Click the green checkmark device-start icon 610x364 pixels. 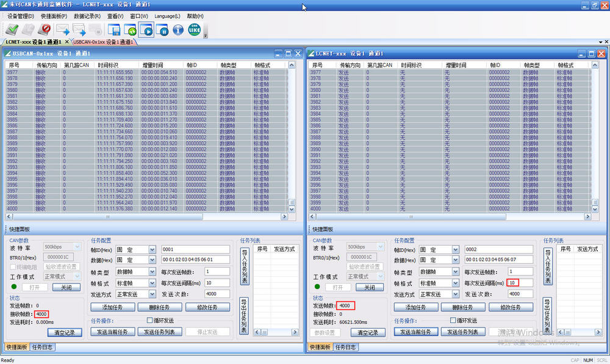(12, 29)
